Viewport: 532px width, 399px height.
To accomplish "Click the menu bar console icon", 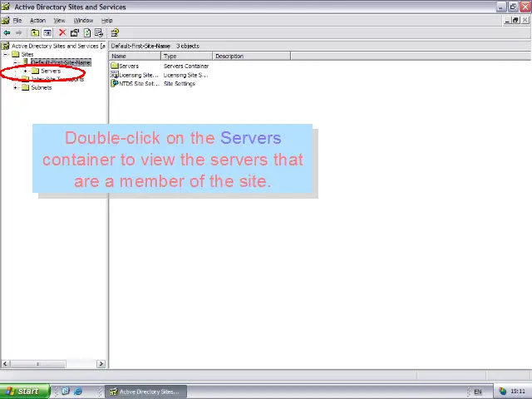I will click(6, 20).
